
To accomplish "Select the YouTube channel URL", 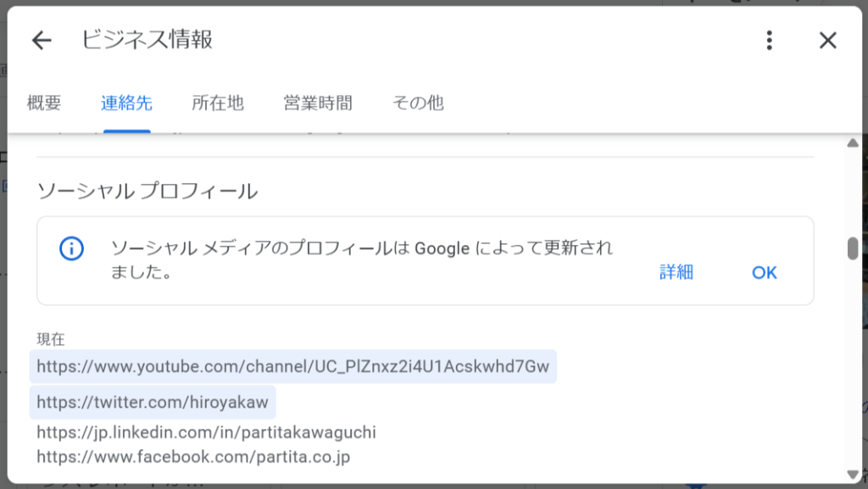I will coord(292,366).
